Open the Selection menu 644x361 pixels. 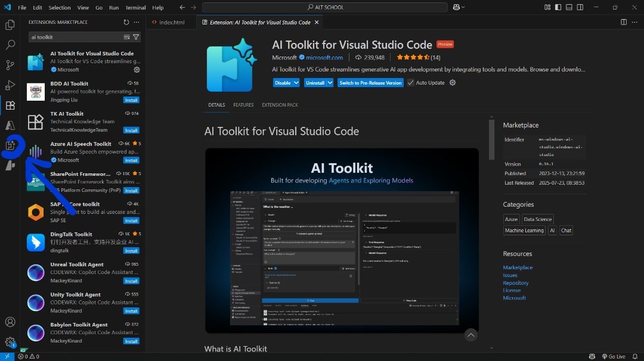click(60, 7)
